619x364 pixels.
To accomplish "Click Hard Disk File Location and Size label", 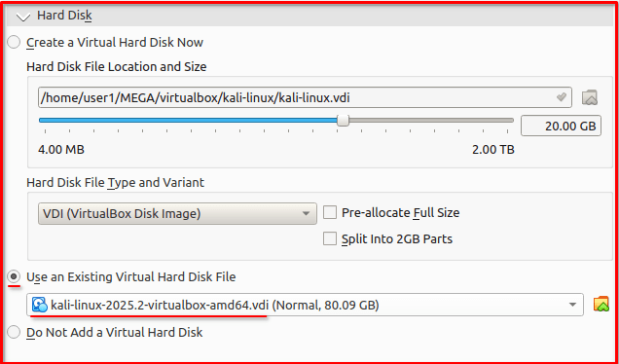I will click(117, 67).
